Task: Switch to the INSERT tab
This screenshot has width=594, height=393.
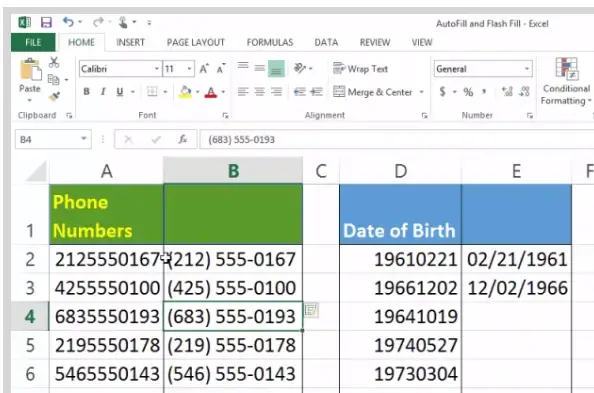Action: click(x=130, y=42)
